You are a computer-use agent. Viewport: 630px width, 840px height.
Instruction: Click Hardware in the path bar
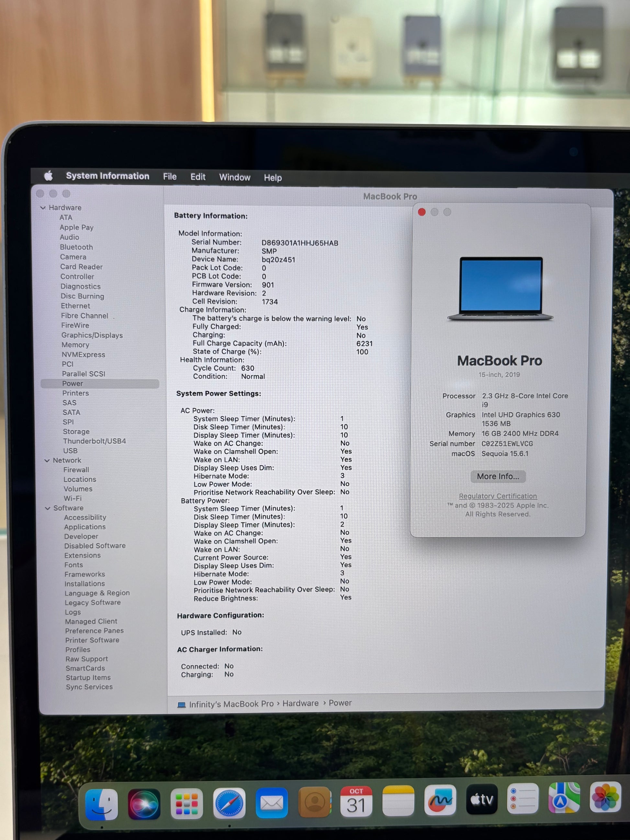pyautogui.click(x=300, y=703)
